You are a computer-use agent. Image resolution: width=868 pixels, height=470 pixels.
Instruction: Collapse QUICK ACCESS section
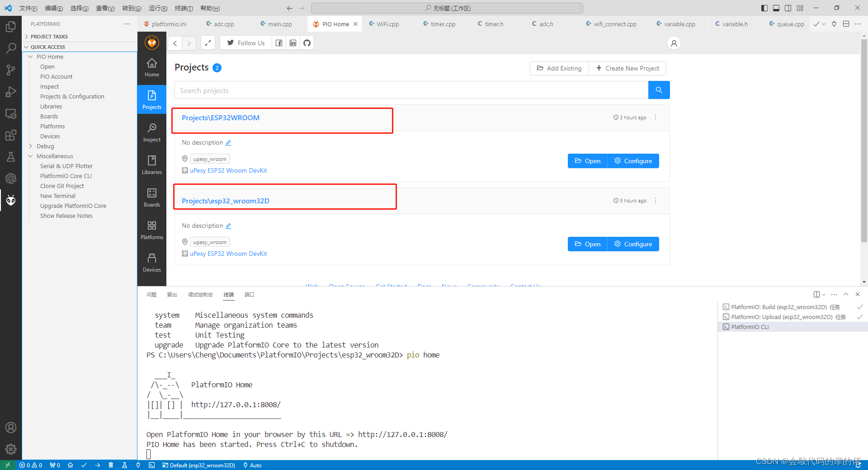pos(80,47)
